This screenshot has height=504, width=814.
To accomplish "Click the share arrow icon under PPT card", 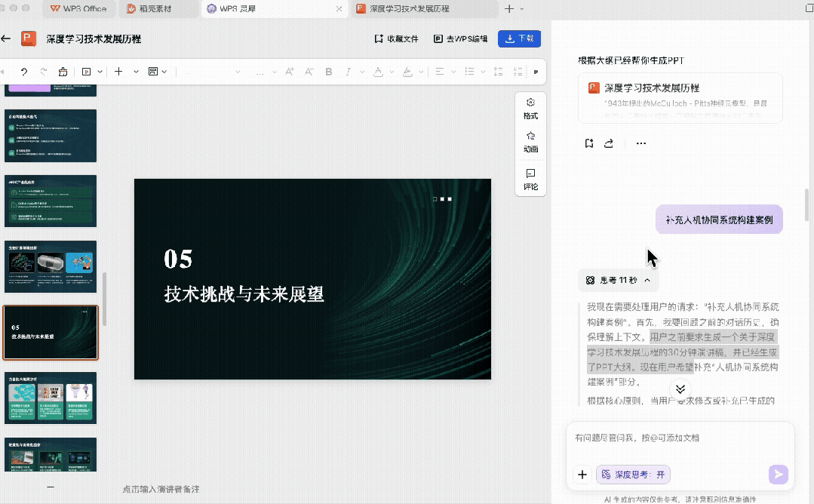I will coord(608,143).
